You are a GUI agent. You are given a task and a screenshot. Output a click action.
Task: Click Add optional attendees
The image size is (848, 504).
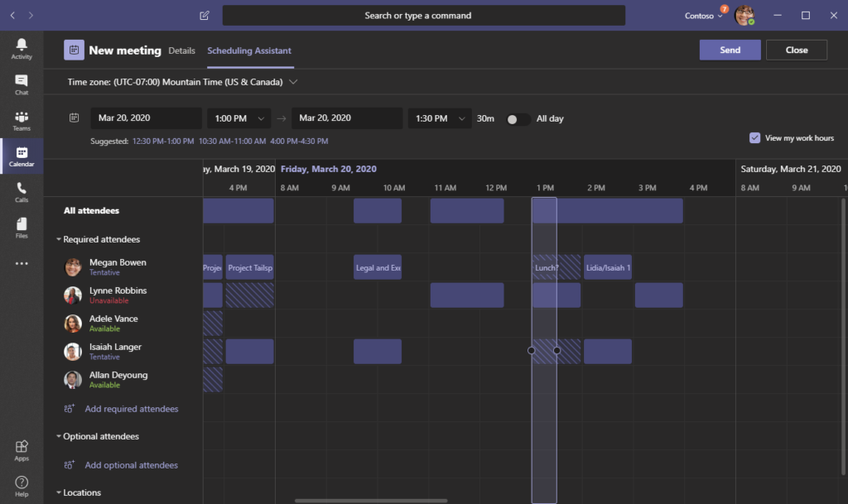[132, 465]
